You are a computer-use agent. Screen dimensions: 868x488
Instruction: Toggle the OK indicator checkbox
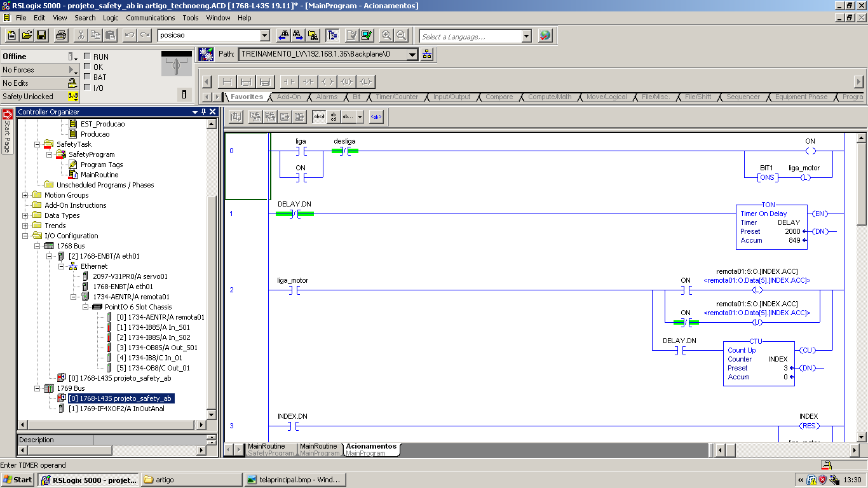[x=87, y=67]
